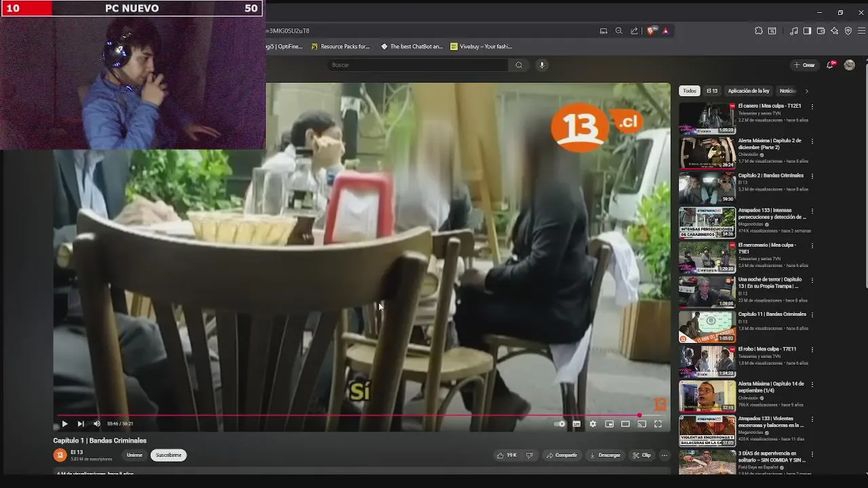This screenshot has width=868, height=488.
Task: Select the Aplicación de la ley chip
Action: pyautogui.click(x=749, y=91)
